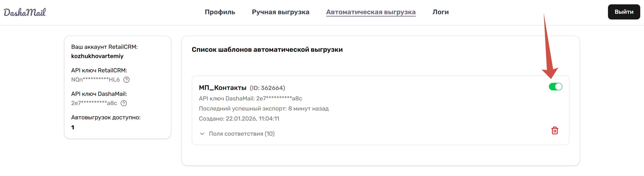This screenshot has width=644, height=176.
Task: Click the template ID 362664 text
Action: [267, 88]
